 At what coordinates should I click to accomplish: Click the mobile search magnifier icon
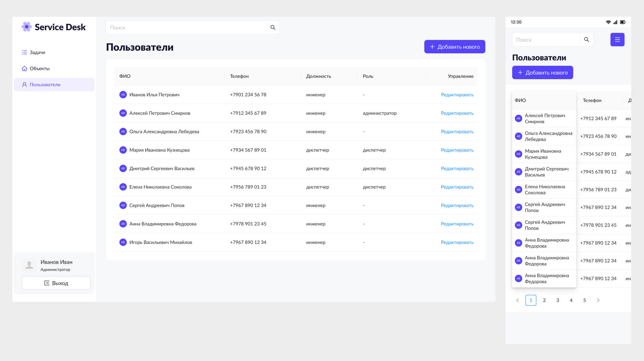coord(587,40)
